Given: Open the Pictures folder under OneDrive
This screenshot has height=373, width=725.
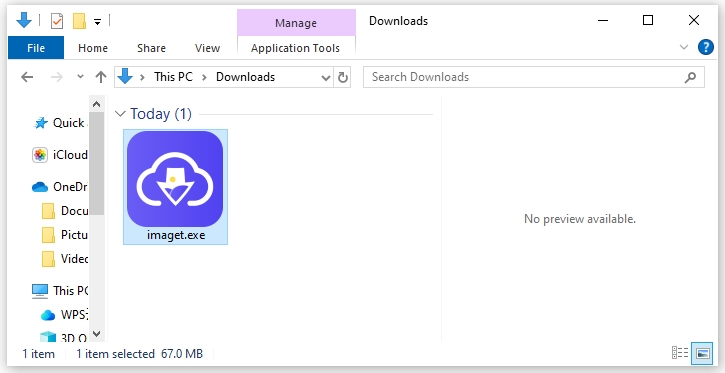Looking at the screenshot, I should 74,235.
